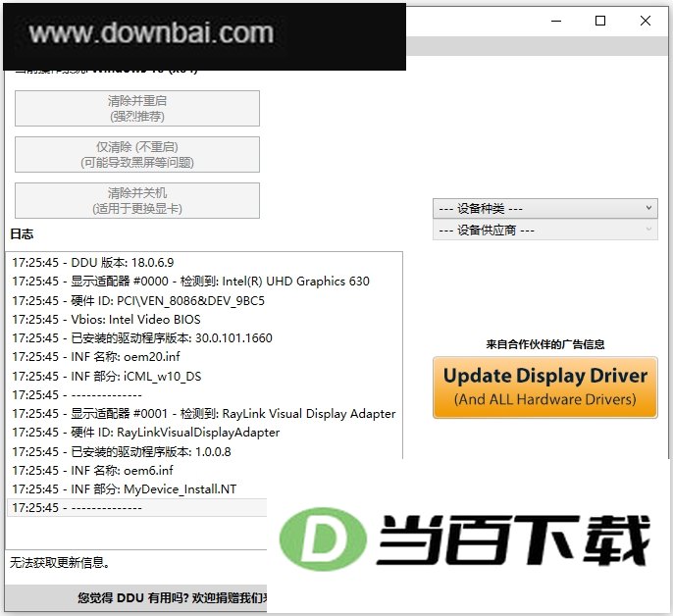This screenshot has width=673, height=616.
Task: Click the 清除并重启 (强烈推荐) button
Action: (x=137, y=108)
